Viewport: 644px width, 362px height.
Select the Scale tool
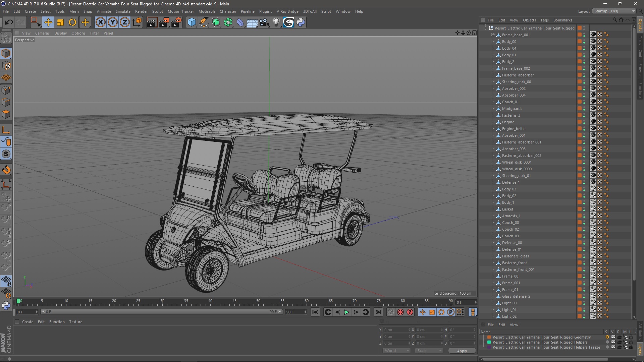coord(60,22)
